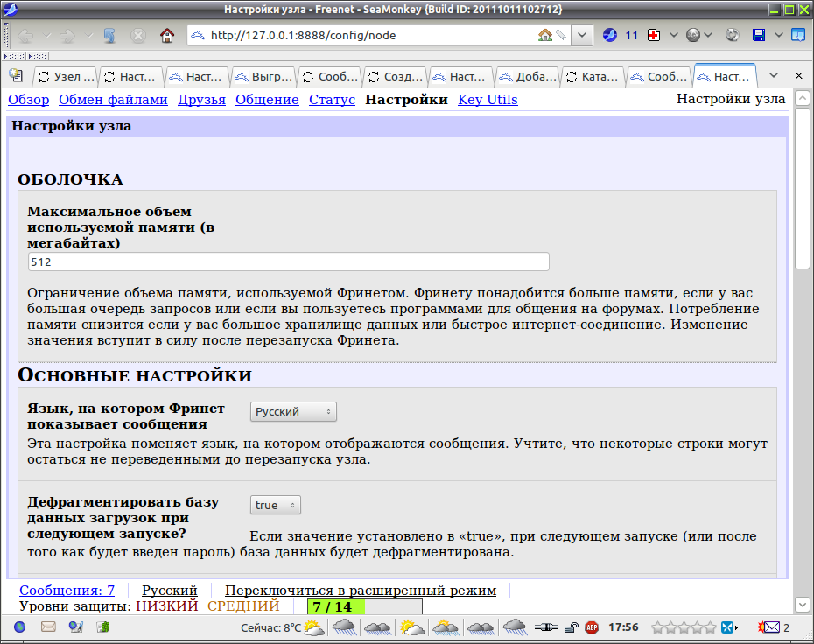Click the СРЕДНИЙ protection level text
The height and width of the screenshot is (644, 814).
tap(243, 606)
